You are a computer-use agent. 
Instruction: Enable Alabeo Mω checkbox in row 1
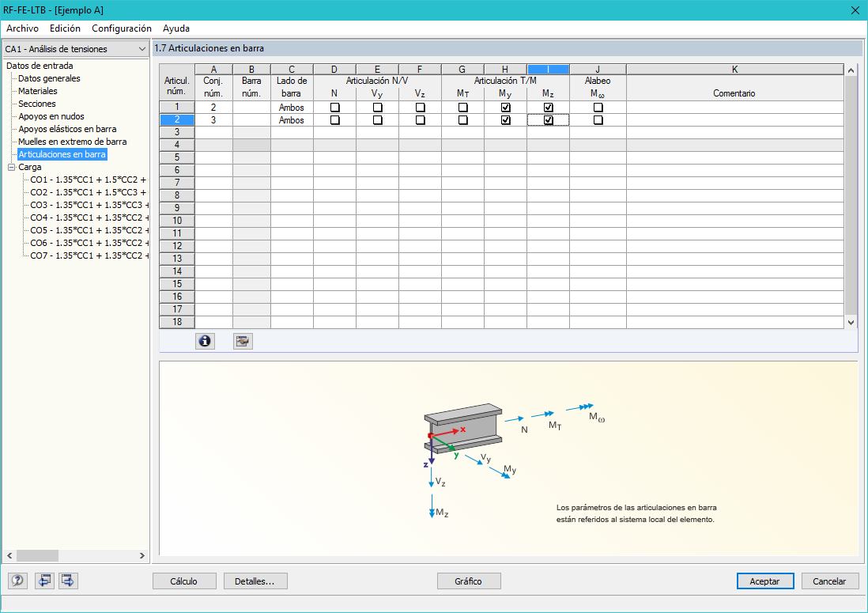point(598,108)
